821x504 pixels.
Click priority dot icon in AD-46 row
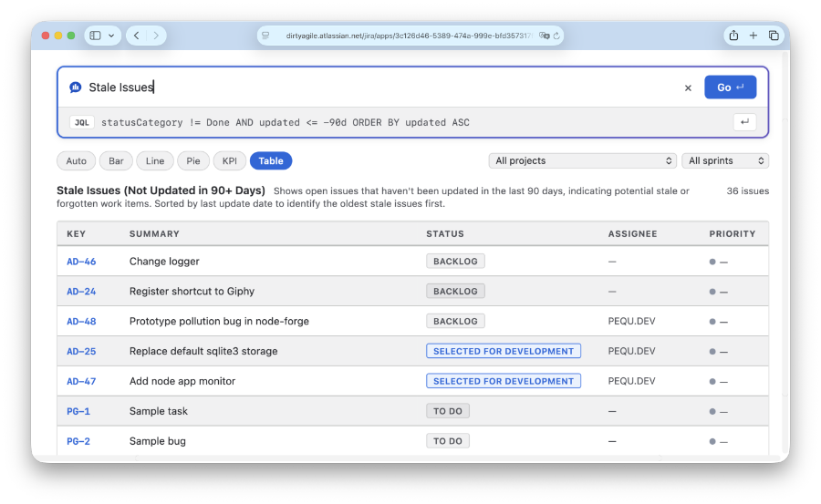712,262
